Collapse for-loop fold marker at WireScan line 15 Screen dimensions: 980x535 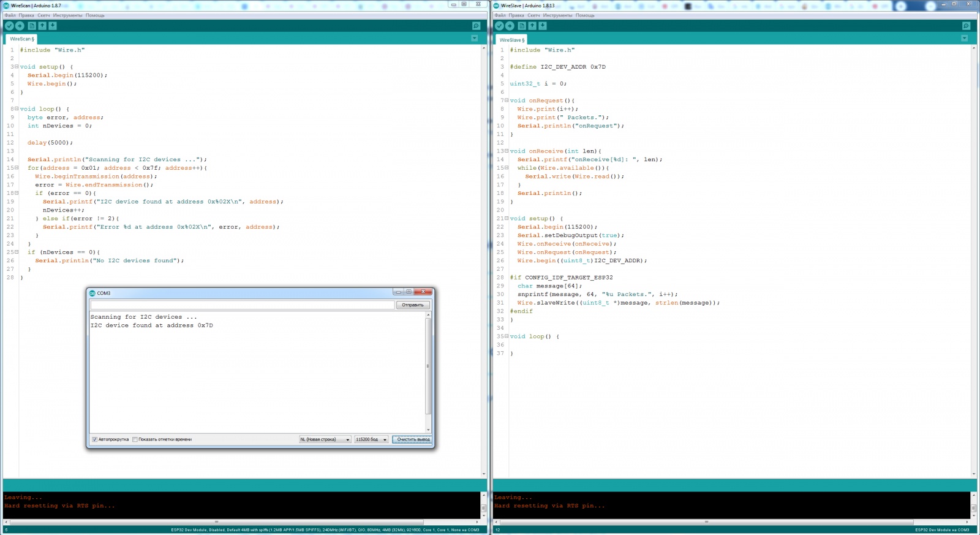pos(17,168)
